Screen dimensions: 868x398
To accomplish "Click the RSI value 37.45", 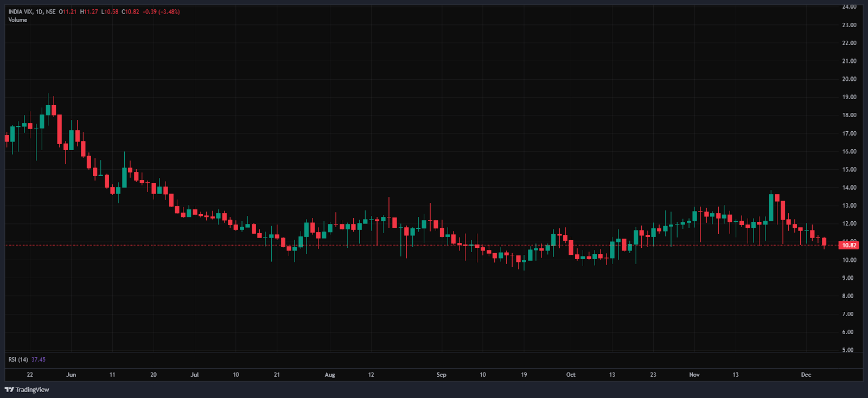I will (x=39, y=360).
